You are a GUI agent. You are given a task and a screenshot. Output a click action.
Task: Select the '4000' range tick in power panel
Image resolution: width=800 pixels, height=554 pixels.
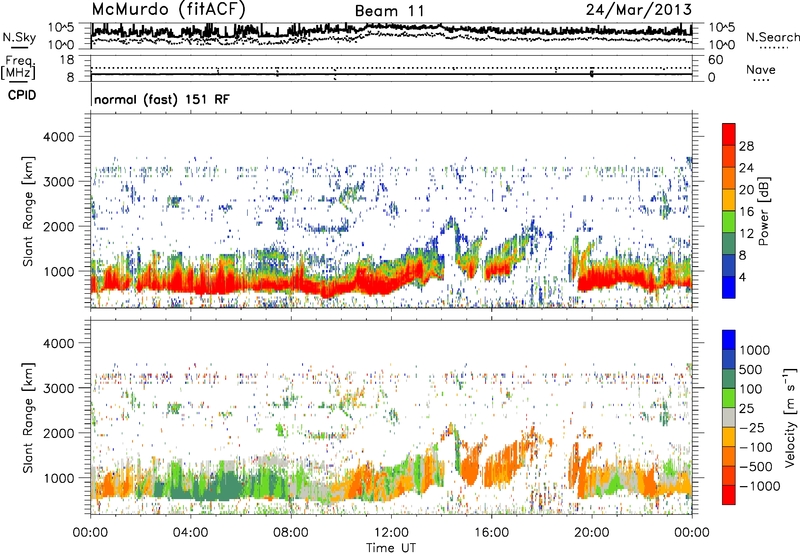[x=59, y=137]
